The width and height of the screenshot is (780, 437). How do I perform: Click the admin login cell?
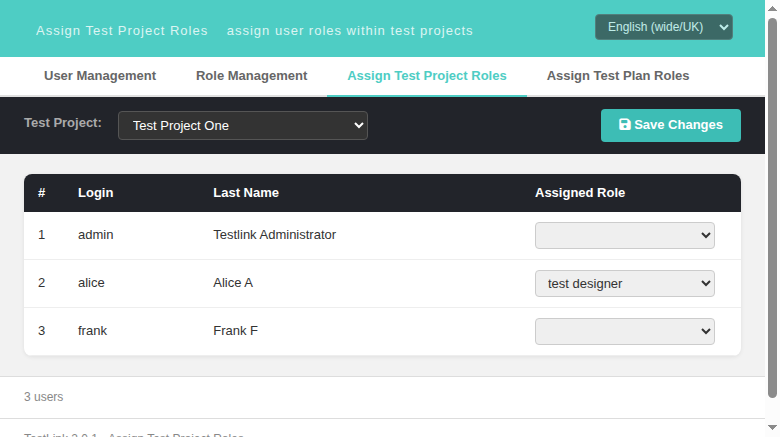(x=96, y=234)
